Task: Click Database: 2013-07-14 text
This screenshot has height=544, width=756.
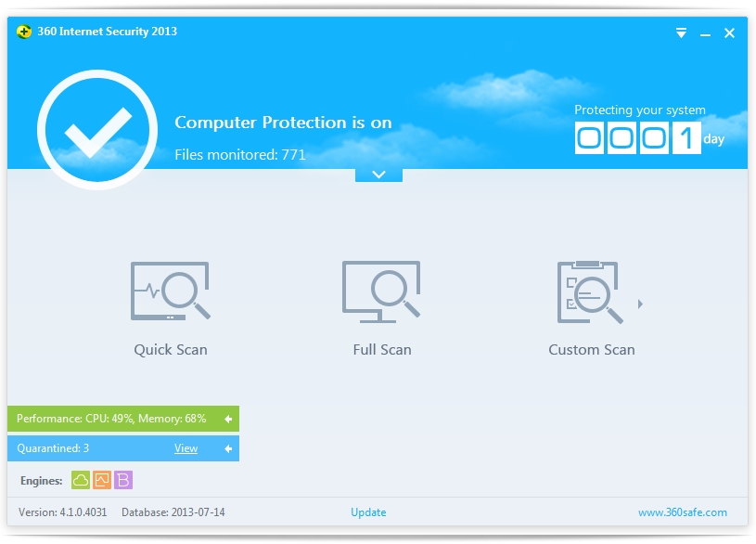Action: pyautogui.click(x=173, y=512)
